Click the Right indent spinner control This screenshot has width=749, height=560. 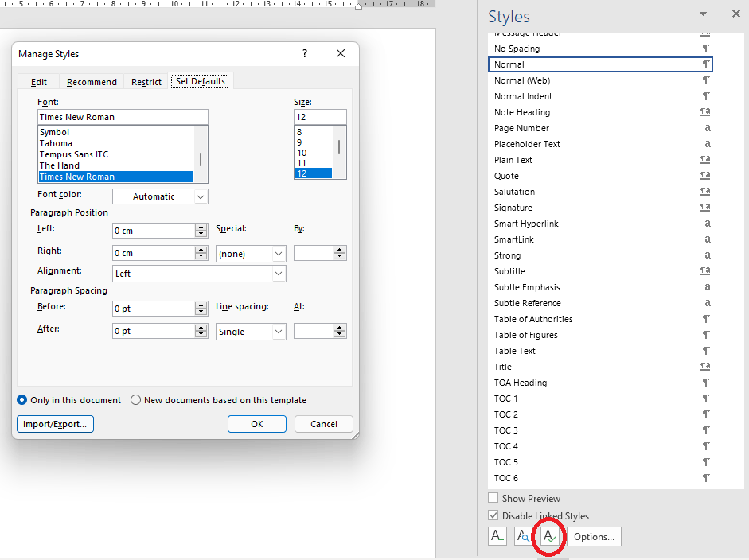click(x=201, y=253)
